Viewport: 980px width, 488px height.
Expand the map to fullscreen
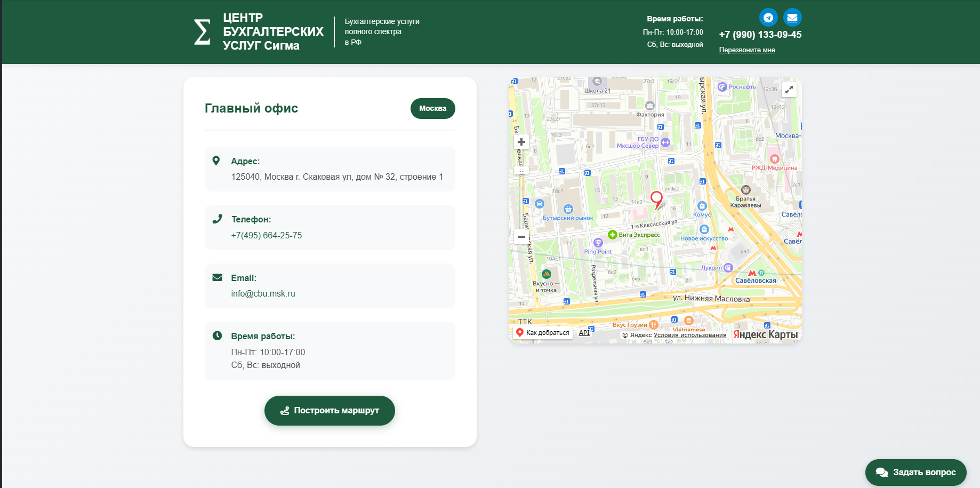pyautogui.click(x=789, y=90)
